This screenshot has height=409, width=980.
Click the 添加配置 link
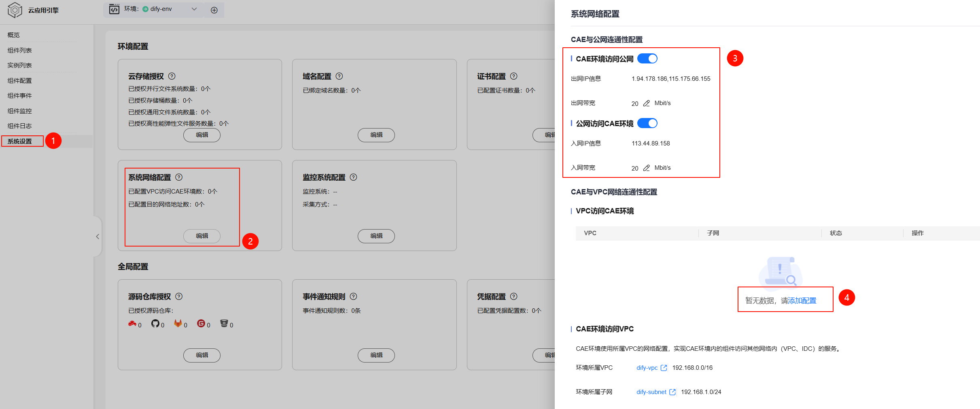802,301
